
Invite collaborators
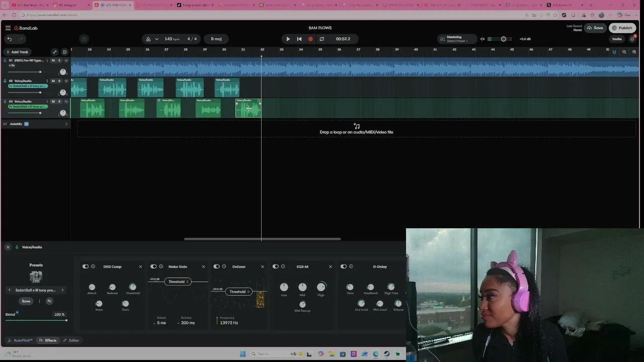pos(617,39)
